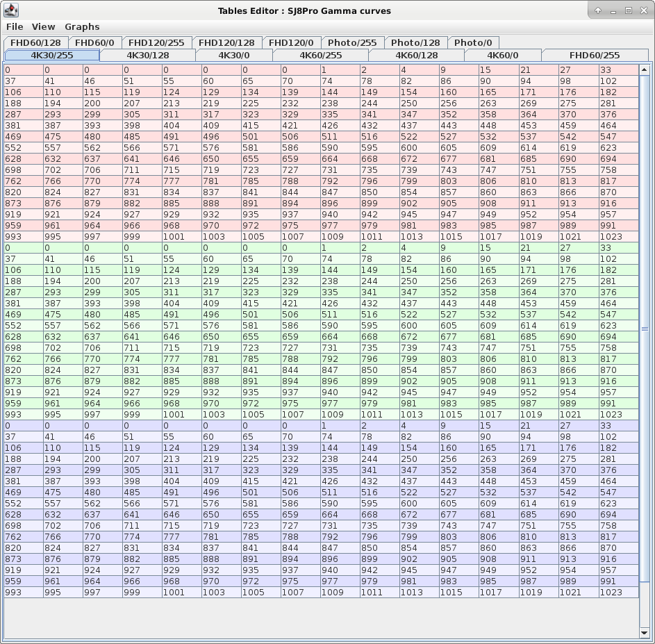The height and width of the screenshot is (644, 655).
Task: Click cell 106 in the red section
Action: 24,92
